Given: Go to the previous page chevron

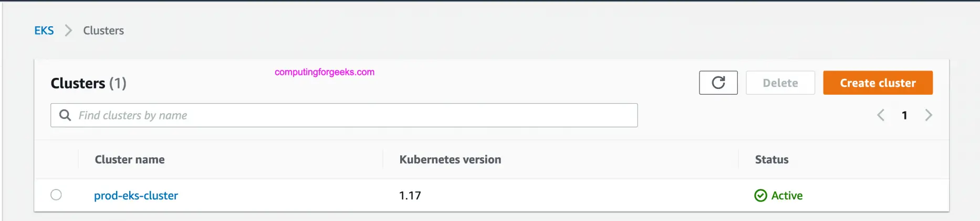Looking at the screenshot, I should [x=881, y=115].
